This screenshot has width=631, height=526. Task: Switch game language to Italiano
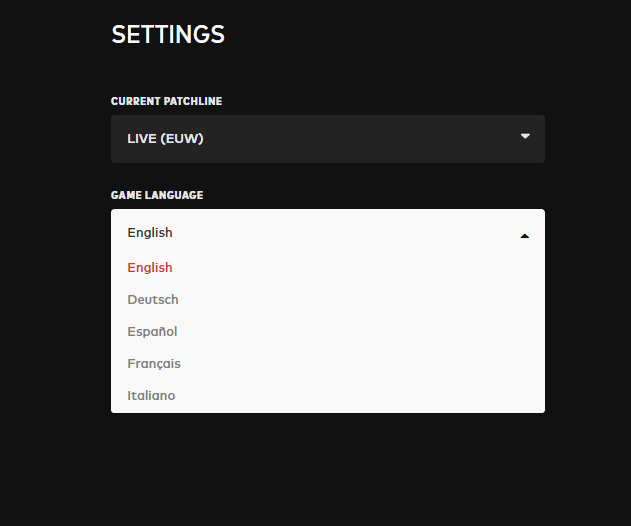151,396
